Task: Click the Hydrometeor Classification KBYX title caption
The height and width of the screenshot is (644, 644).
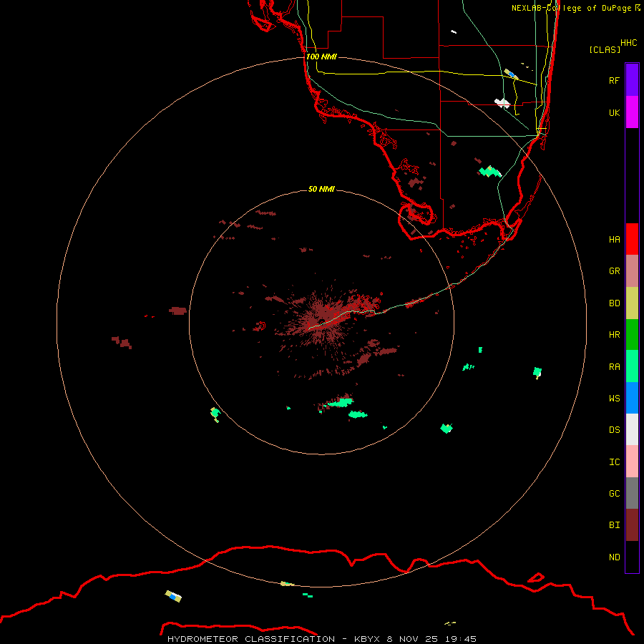Action: [321, 639]
